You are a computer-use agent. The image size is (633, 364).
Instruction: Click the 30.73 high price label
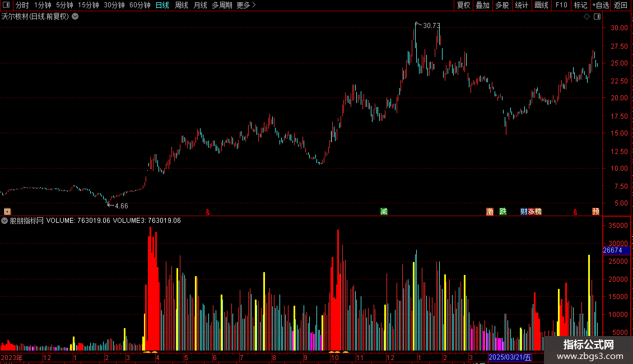coord(431,25)
